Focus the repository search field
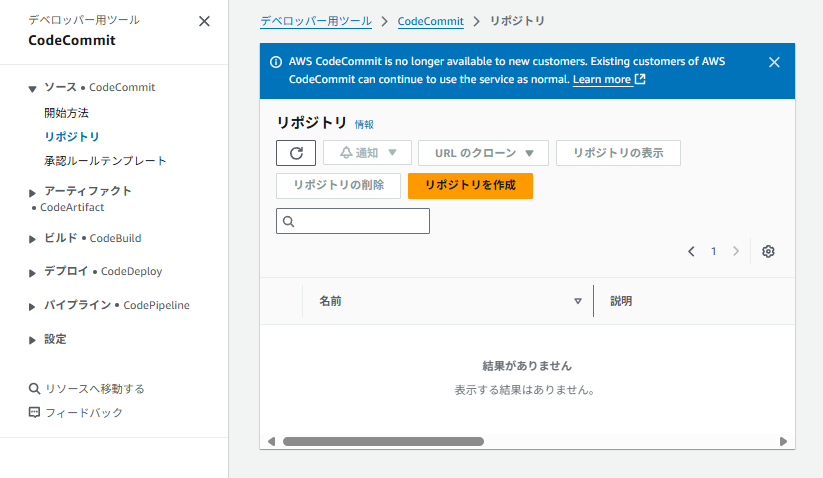Image resolution: width=823 pixels, height=478 pixels. coord(353,221)
